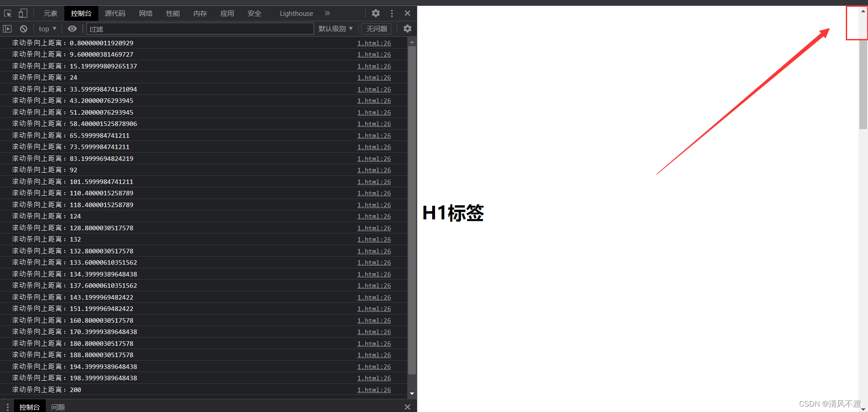Click the H1标签 heading

[x=453, y=213]
